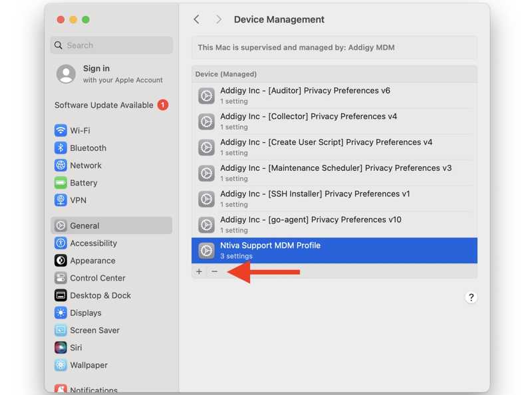
Task: Click the plus button to add a profile
Action: tap(199, 271)
